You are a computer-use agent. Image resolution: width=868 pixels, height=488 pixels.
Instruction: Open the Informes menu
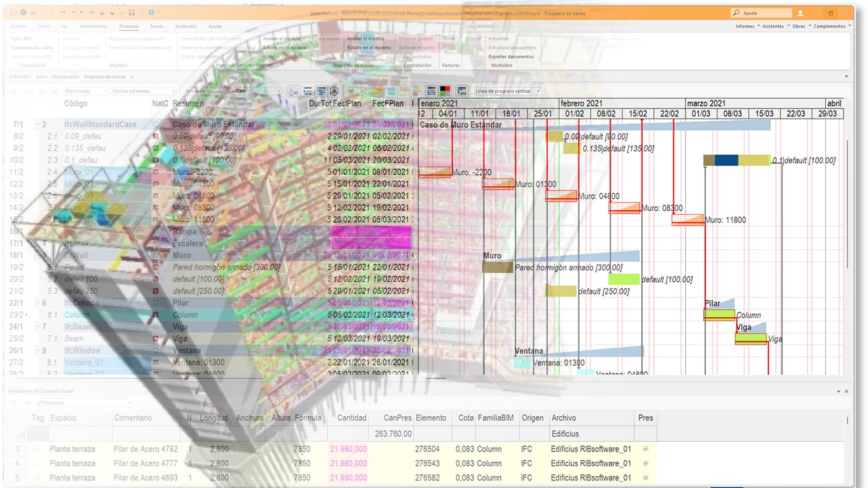tap(747, 26)
